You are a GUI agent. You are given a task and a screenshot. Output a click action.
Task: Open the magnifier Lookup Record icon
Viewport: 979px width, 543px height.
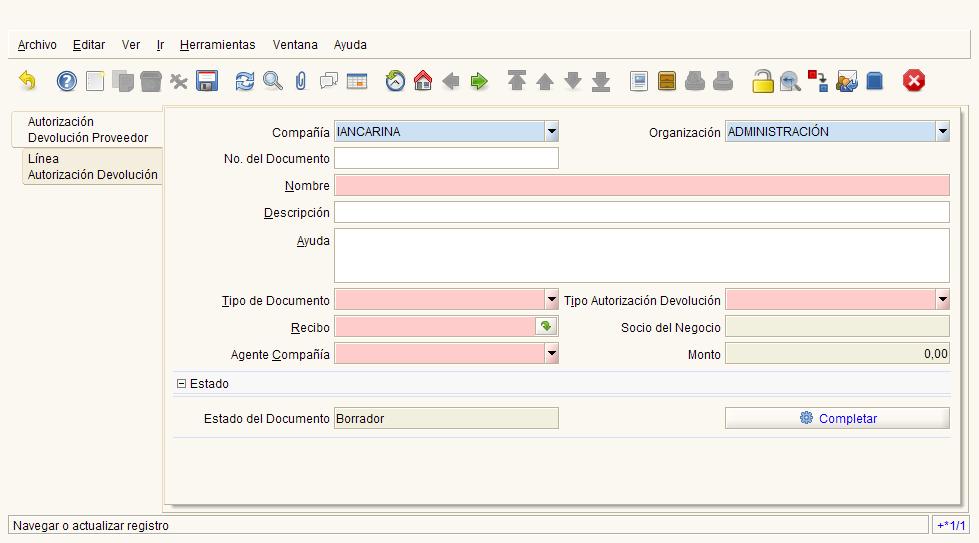272,81
